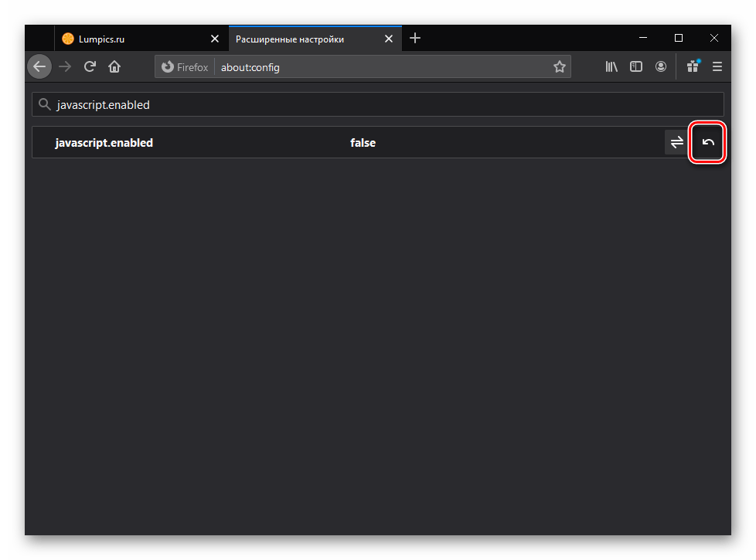Reload the current page

(x=90, y=67)
